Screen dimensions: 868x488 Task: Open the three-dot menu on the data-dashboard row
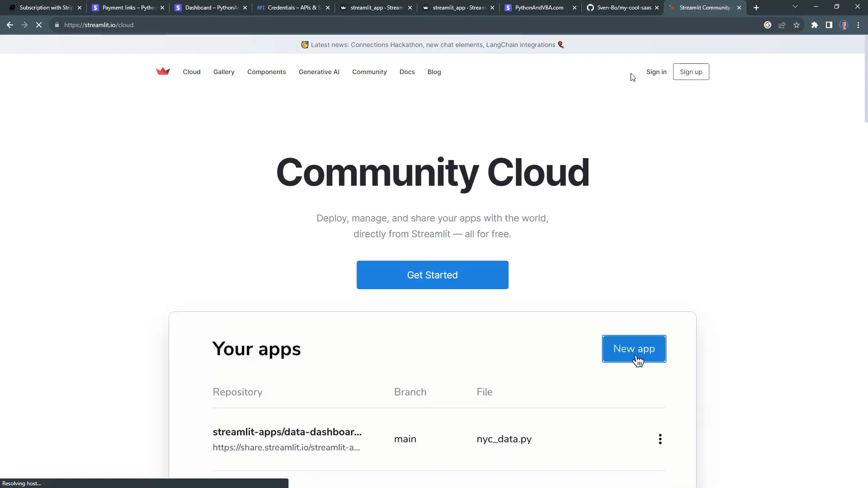coord(660,439)
